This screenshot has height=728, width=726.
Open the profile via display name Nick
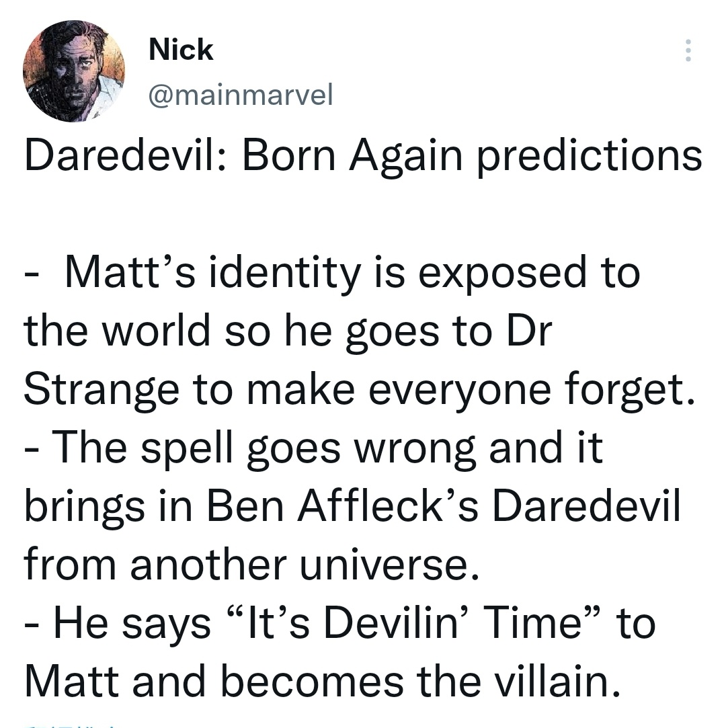(181, 49)
